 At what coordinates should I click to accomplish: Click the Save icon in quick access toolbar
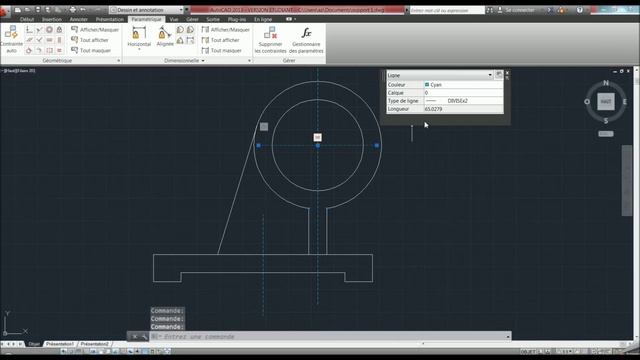(x=38, y=10)
